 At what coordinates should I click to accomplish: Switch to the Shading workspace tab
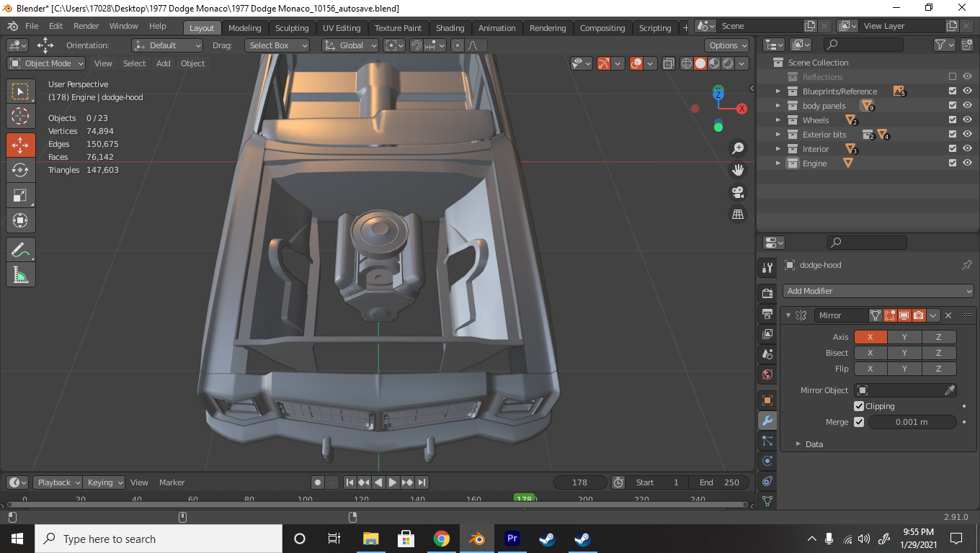tap(450, 28)
